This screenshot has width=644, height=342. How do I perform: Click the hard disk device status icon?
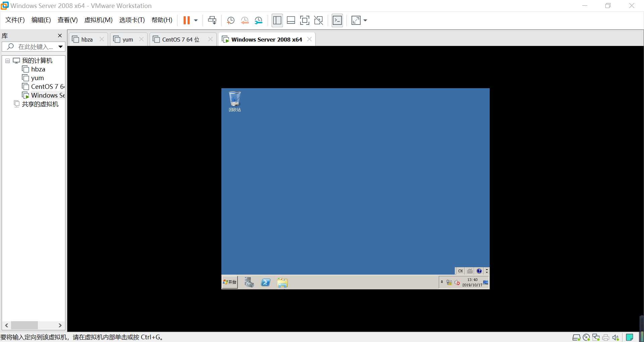[x=576, y=337]
